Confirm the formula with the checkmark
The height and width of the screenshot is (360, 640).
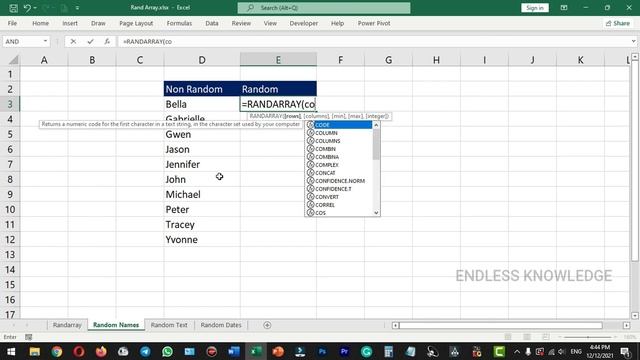[x=90, y=41]
